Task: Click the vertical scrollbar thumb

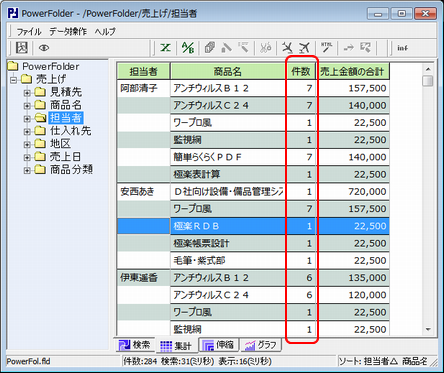Action: [x=428, y=81]
